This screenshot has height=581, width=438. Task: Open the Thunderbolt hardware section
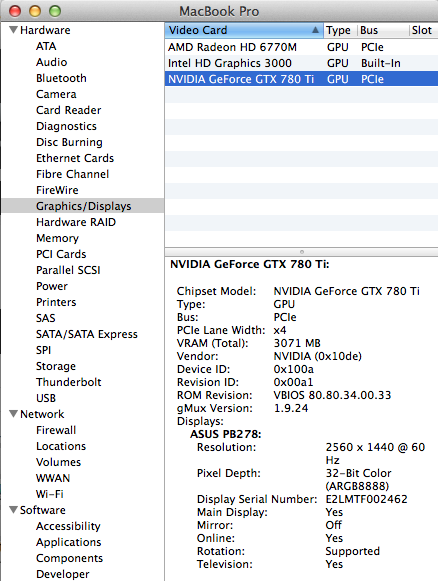(x=69, y=382)
